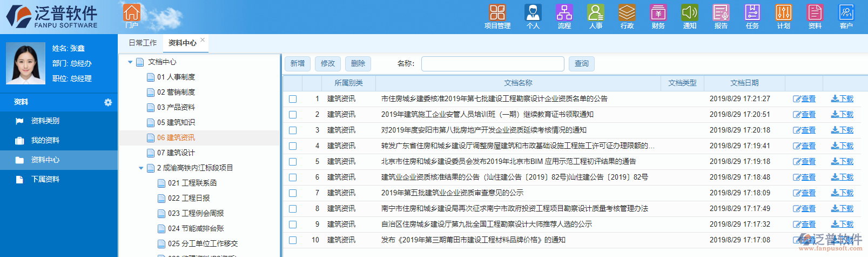Open 项目管理 module icon
868x257 pixels.
tap(497, 16)
